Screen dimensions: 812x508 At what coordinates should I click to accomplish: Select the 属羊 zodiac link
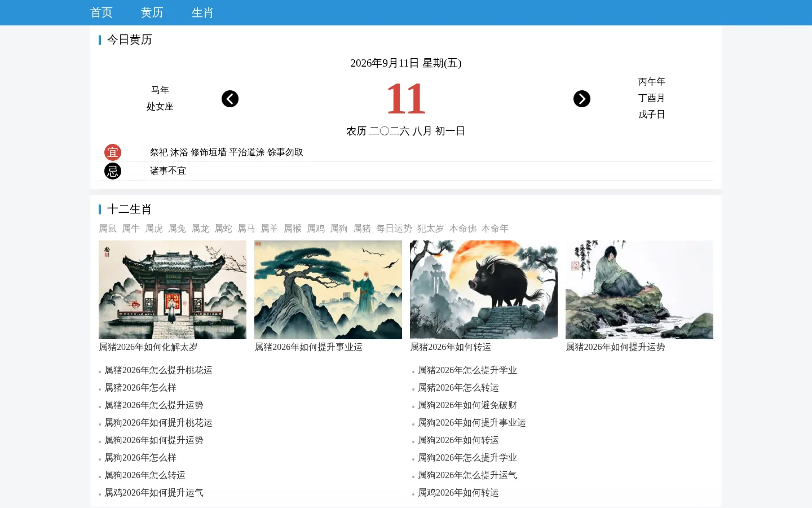270,229
